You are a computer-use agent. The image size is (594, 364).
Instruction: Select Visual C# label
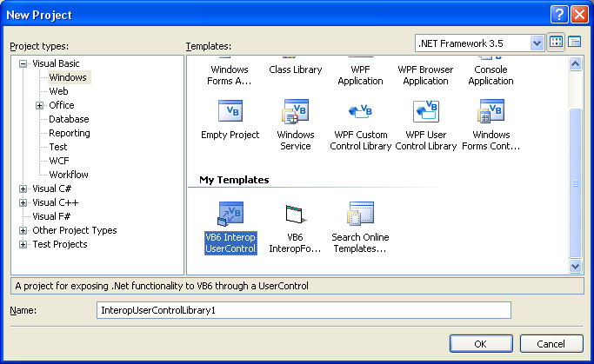click(x=52, y=189)
